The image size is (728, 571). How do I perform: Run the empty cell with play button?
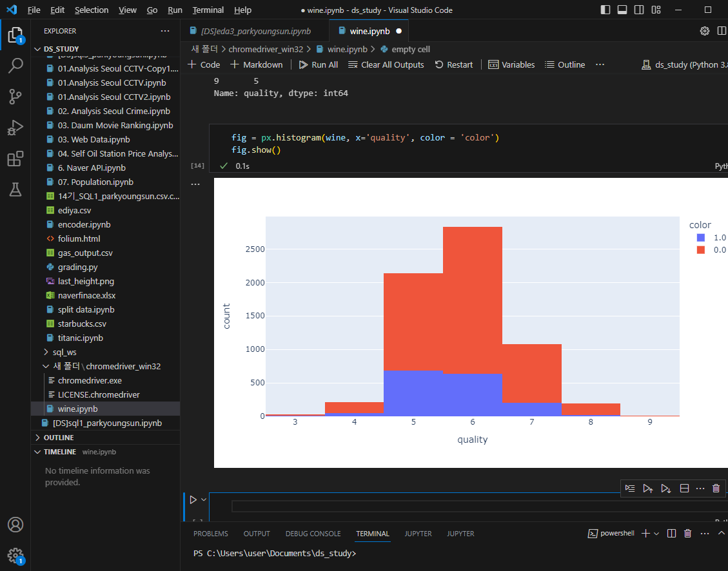pyautogui.click(x=193, y=499)
